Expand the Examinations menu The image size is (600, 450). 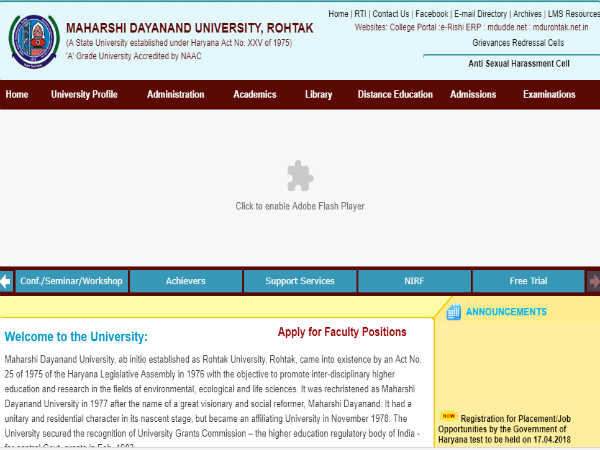pos(549,95)
